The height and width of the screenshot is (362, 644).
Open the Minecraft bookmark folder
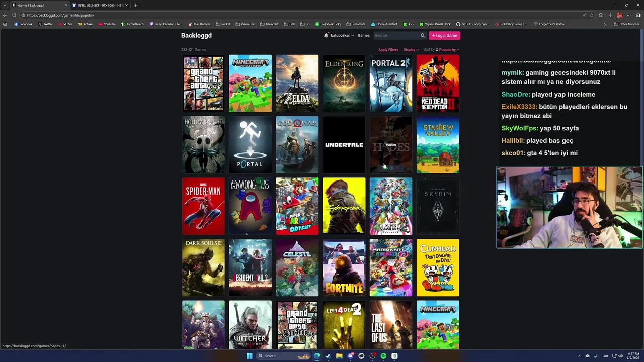(269, 24)
